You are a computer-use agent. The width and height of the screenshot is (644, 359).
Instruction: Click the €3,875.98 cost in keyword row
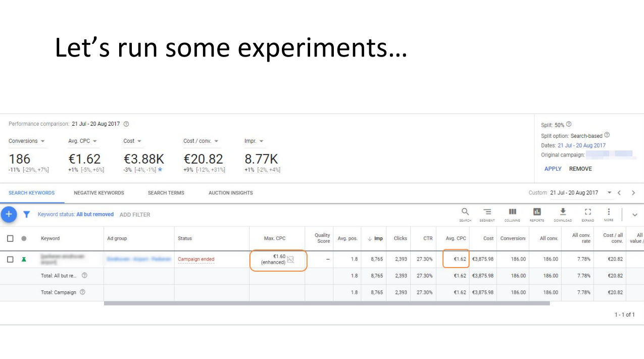point(483,259)
